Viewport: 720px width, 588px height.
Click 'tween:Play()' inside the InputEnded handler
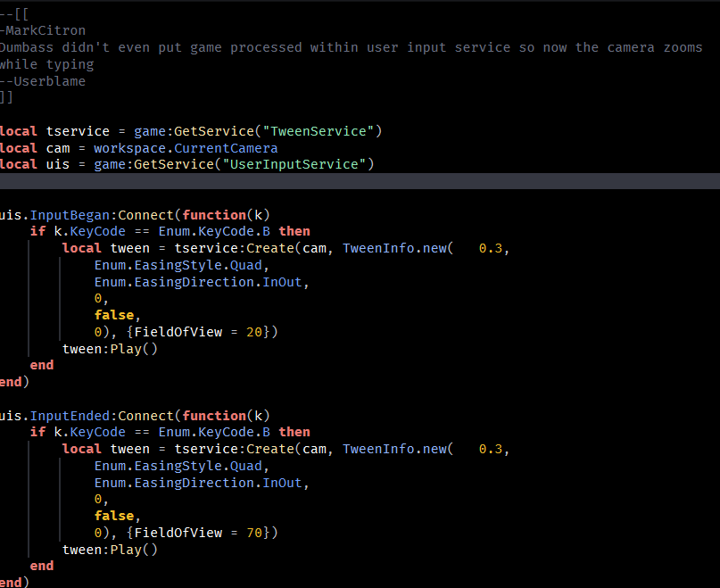111,550
